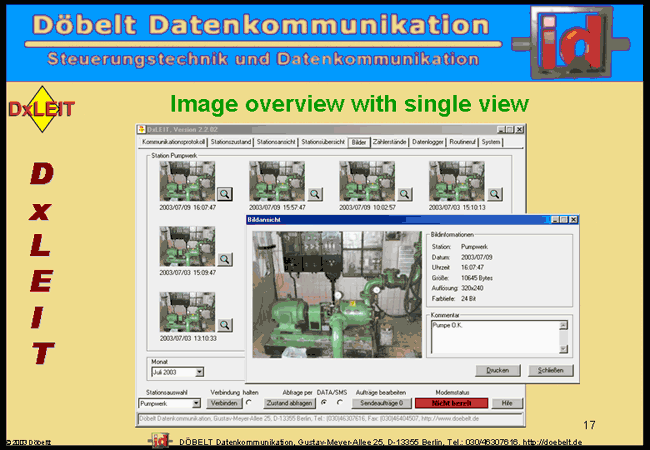This screenshot has width=650, height=450.
Task: Minimize the Bildansicht dialog window
Action: pyautogui.click(x=555, y=220)
